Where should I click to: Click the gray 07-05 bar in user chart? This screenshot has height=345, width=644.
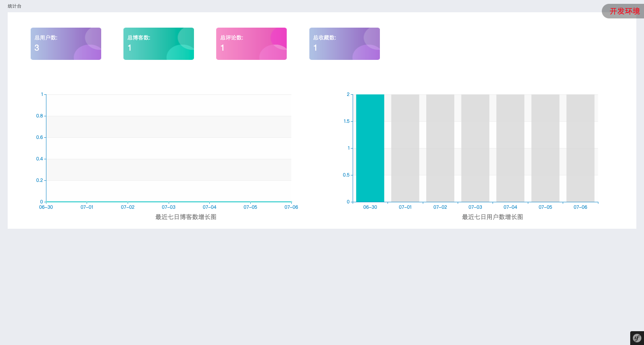tap(545, 148)
